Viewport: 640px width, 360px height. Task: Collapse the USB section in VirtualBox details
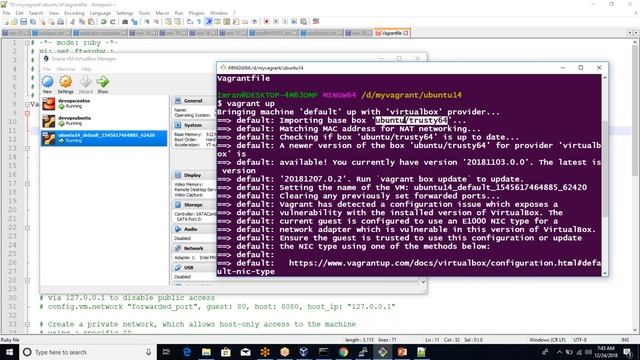click(189, 268)
